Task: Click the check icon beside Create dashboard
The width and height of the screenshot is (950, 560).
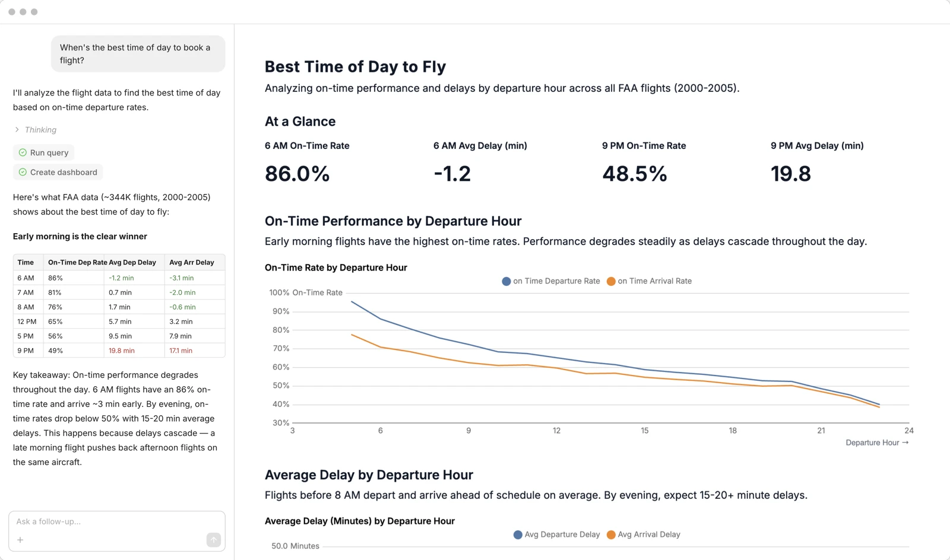Action: pos(23,172)
